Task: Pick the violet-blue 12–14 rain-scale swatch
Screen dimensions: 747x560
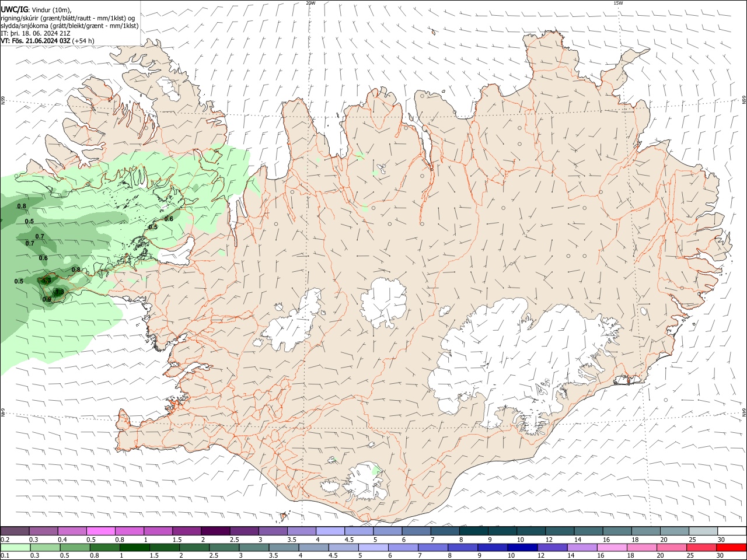Action: tap(552, 547)
